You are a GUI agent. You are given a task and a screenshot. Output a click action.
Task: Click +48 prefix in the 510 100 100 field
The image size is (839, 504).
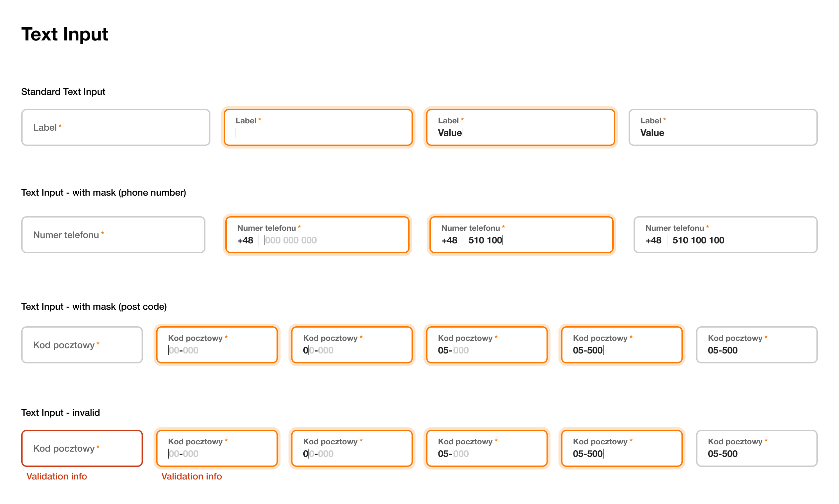tap(653, 240)
